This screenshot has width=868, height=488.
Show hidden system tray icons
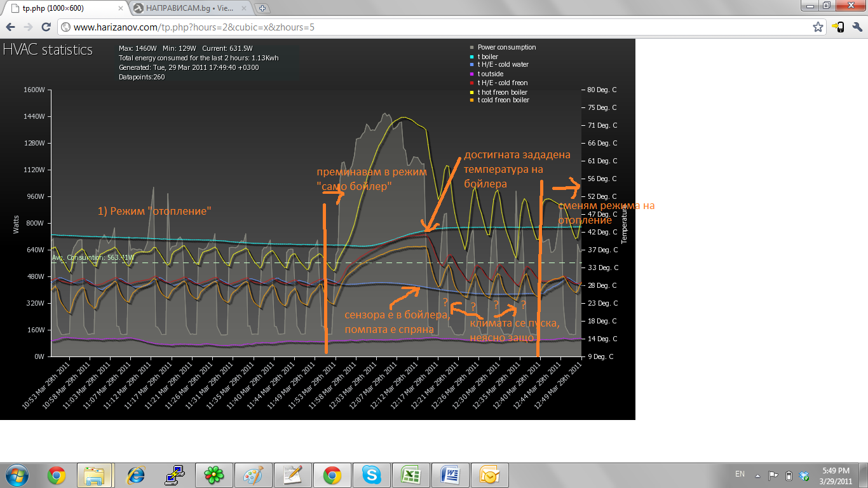click(757, 475)
